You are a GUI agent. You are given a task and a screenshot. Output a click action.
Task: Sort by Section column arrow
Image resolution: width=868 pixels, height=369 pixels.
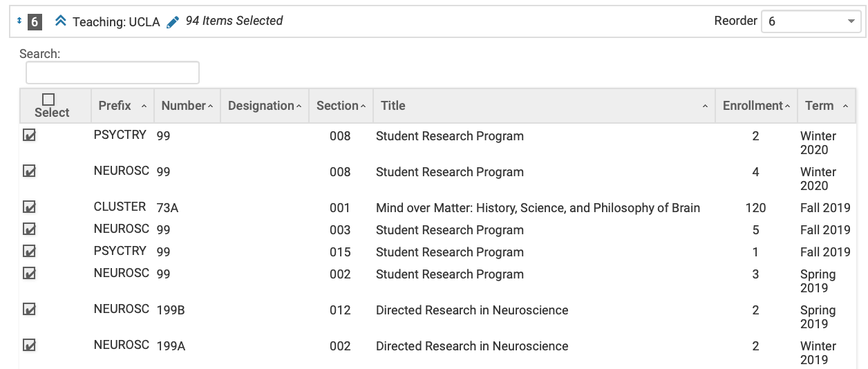point(364,106)
